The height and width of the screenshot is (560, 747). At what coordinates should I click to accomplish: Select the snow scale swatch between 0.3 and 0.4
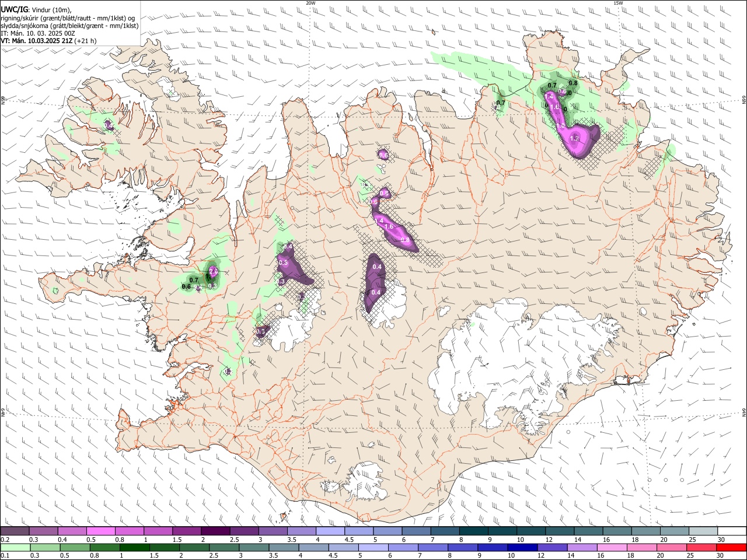click(x=43, y=531)
